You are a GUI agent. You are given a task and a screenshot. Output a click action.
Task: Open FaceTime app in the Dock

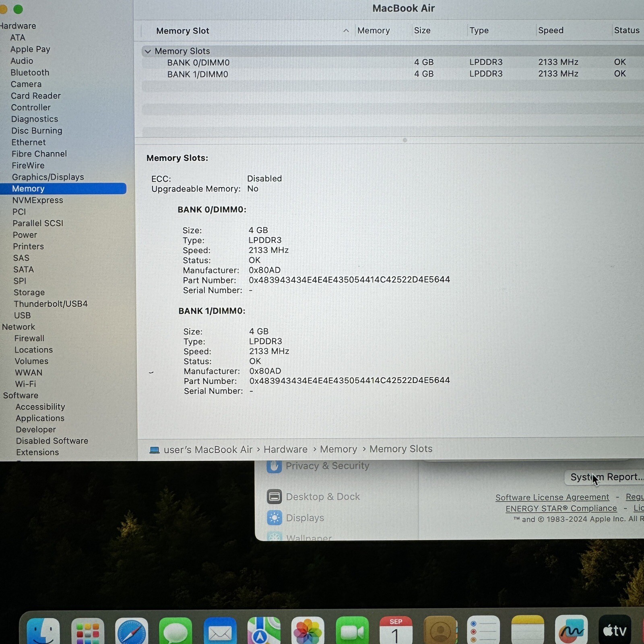[x=352, y=631]
